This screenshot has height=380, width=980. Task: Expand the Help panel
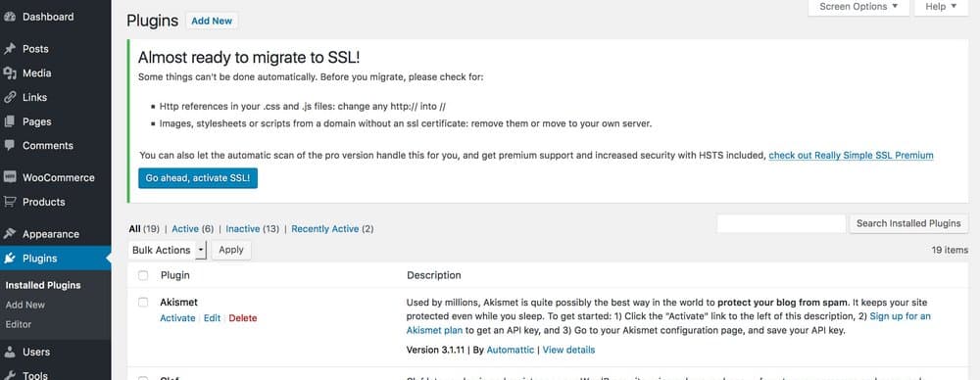pos(941,7)
